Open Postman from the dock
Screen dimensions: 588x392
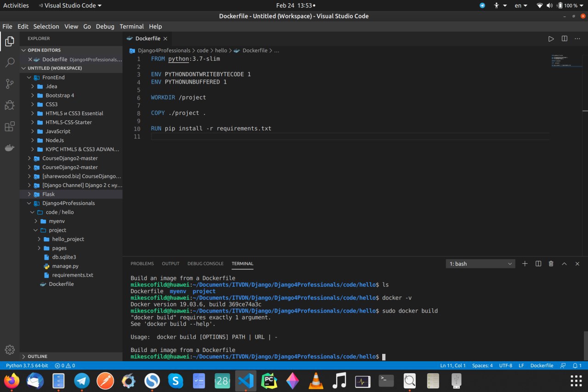pyautogui.click(x=106, y=381)
